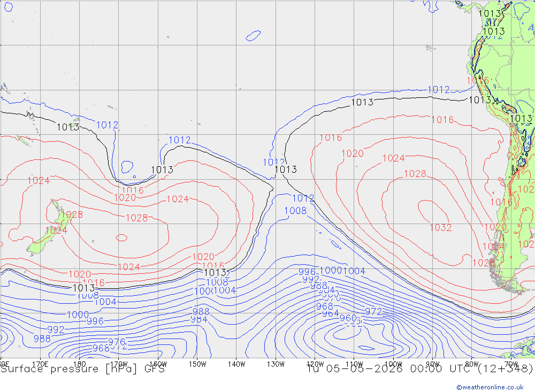Select the 130W longitude axis label
535x392 pixels.
click(x=276, y=364)
